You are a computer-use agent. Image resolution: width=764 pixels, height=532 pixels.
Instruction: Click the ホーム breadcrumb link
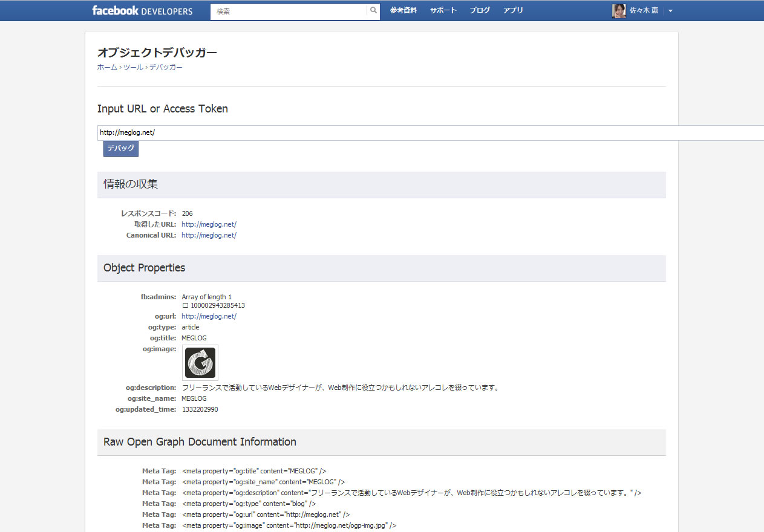tap(106, 67)
